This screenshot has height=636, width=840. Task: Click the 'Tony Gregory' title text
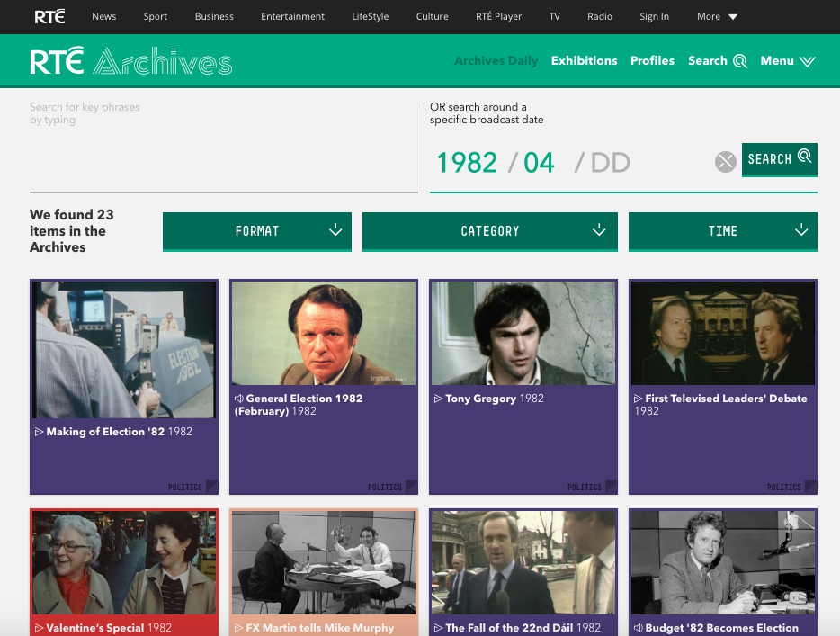click(480, 399)
